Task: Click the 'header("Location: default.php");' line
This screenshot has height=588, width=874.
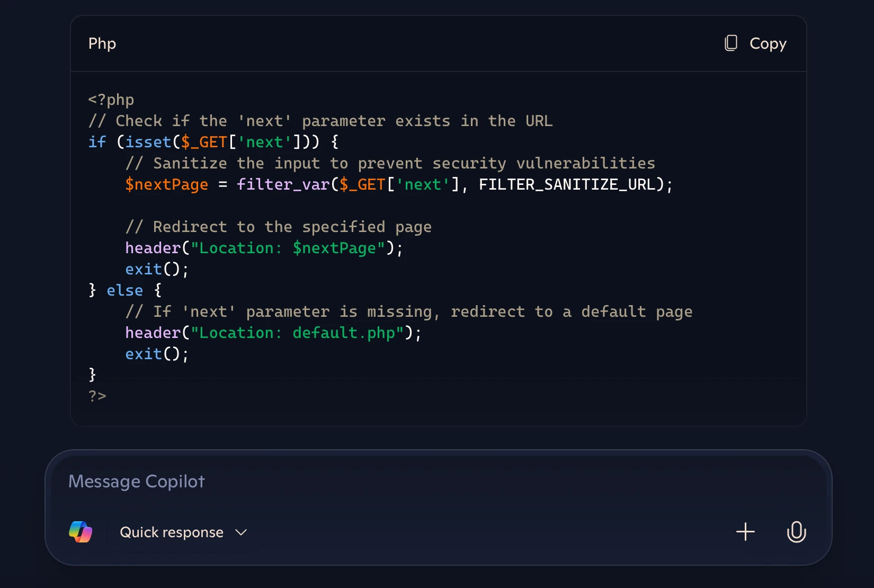Action: (274, 333)
